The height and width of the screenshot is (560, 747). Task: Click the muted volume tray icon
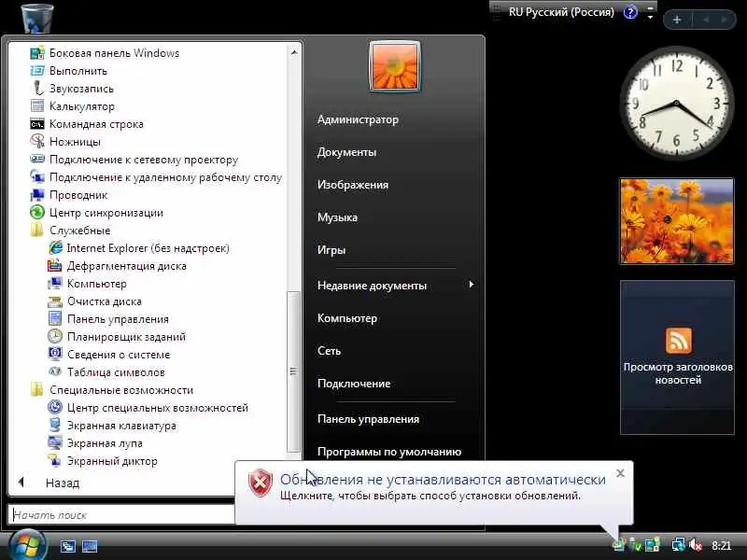(x=696, y=545)
